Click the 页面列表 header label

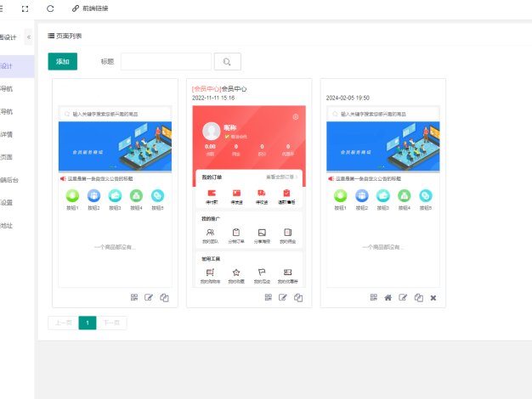(x=65, y=36)
